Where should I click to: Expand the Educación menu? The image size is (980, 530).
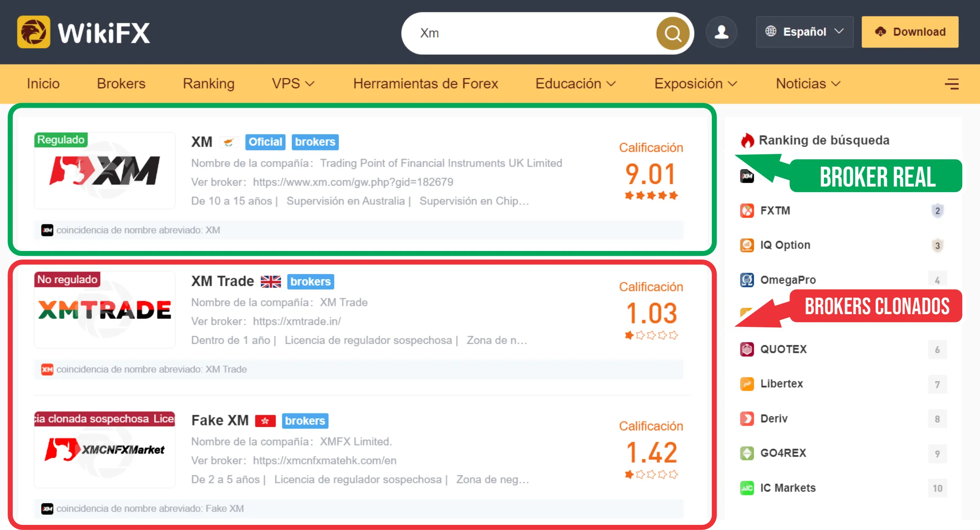(x=575, y=84)
